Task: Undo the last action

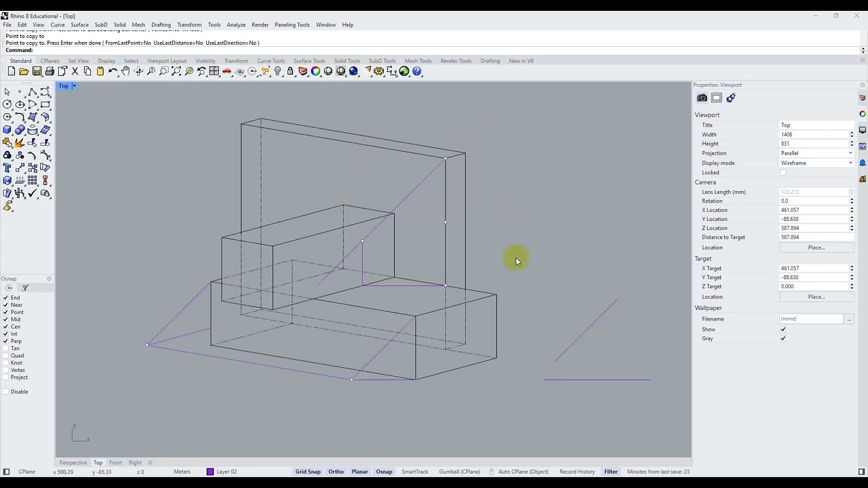Action: pyautogui.click(x=113, y=71)
